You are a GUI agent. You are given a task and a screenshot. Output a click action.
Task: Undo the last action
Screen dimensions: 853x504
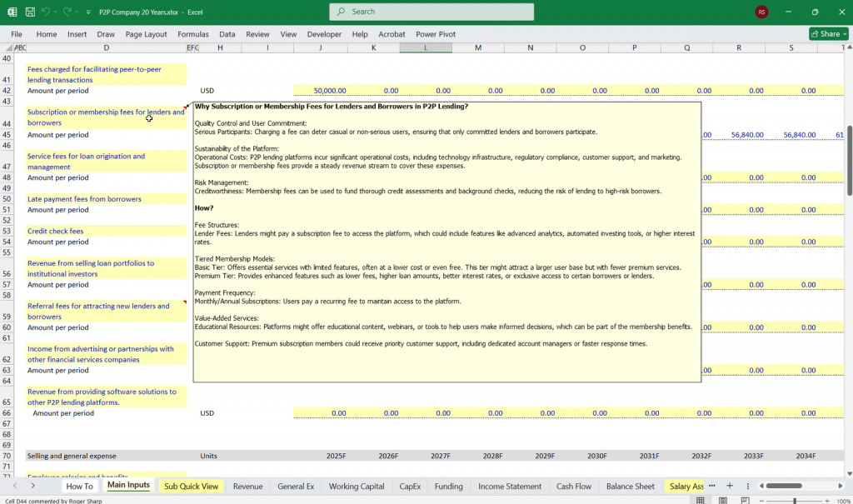[46, 12]
